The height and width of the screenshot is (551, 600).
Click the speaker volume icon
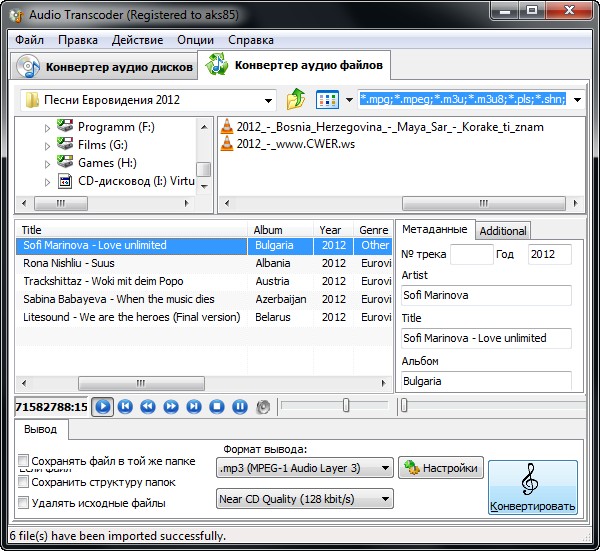pos(263,406)
